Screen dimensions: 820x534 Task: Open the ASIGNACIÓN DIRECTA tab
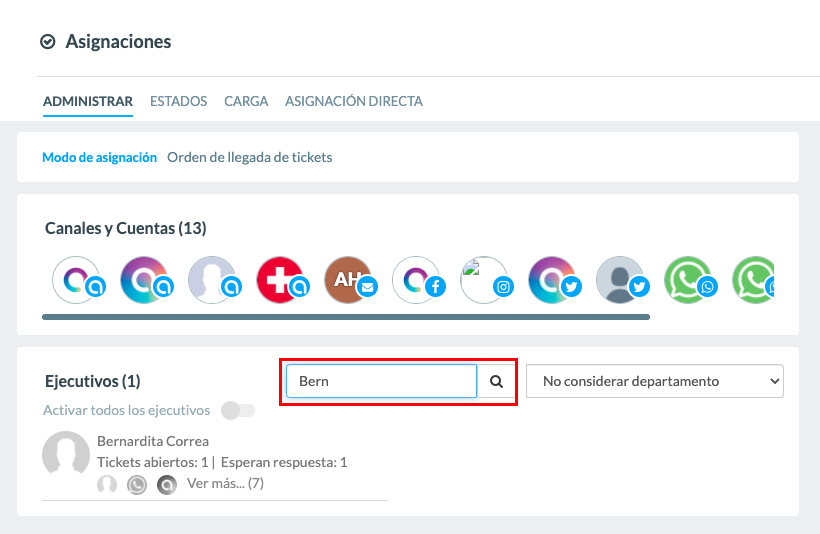[354, 101]
